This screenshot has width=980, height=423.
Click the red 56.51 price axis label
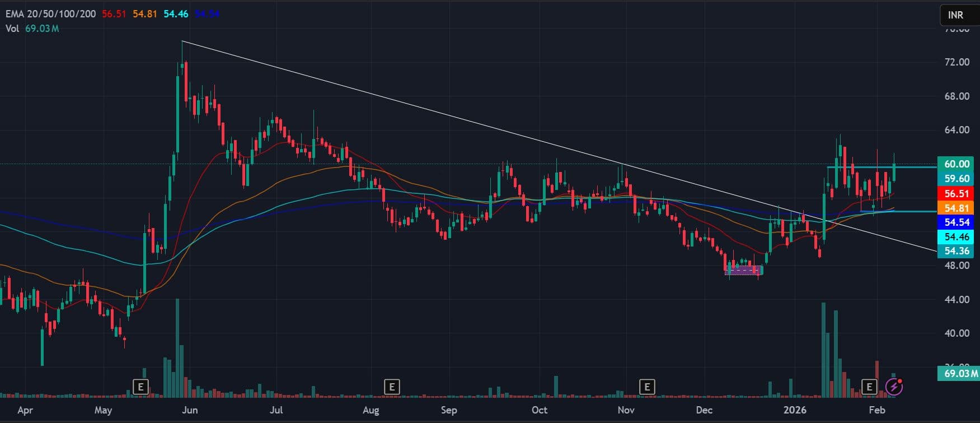coord(956,194)
